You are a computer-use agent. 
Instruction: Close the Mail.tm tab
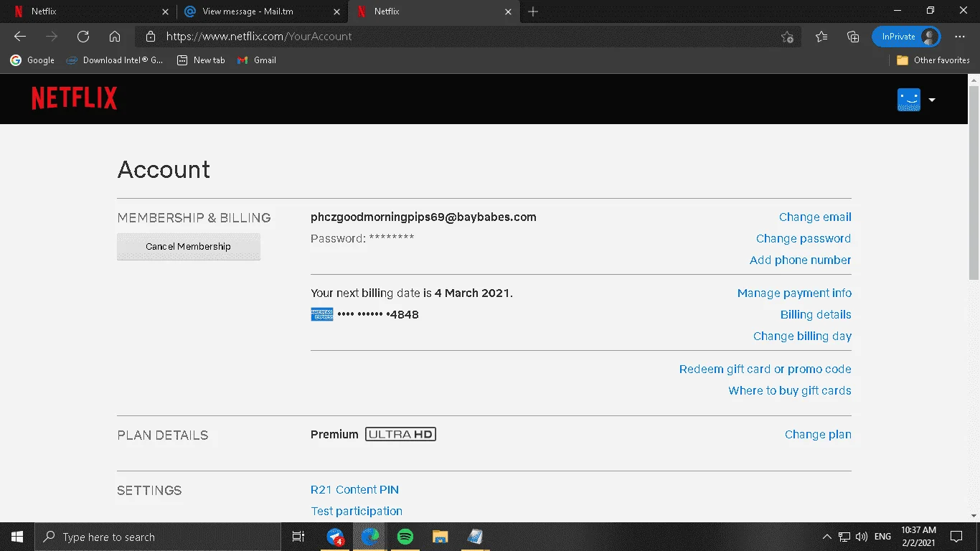[x=337, y=11]
